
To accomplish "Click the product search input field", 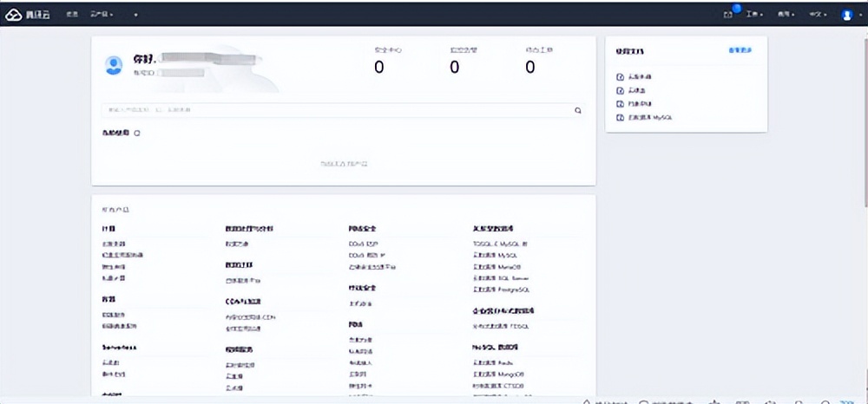I will pyautogui.click(x=343, y=110).
